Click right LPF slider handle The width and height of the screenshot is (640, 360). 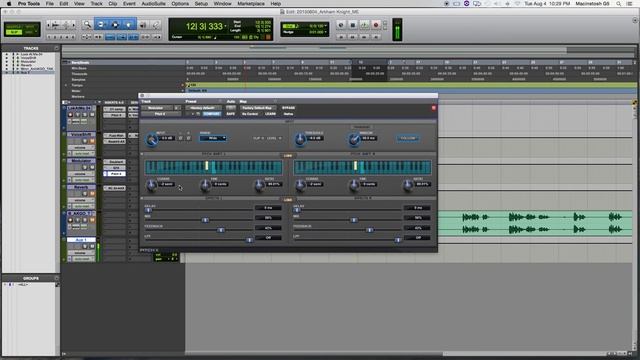pyautogui.click(x=398, y=240)
